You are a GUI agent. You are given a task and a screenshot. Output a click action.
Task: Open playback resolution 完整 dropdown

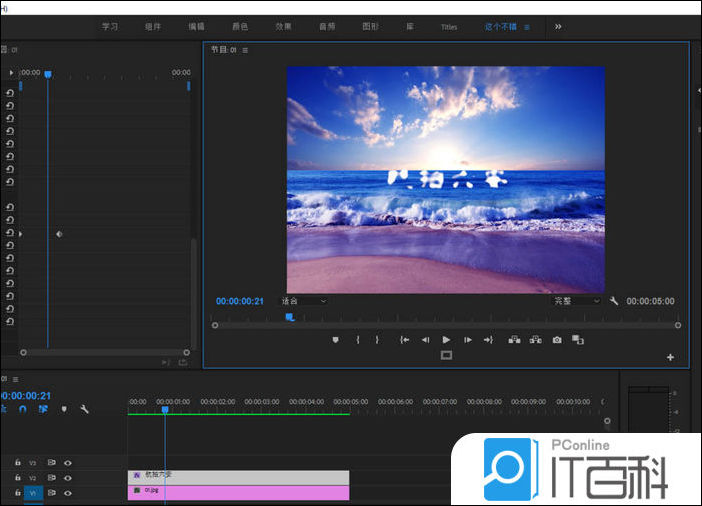point(576,301)
